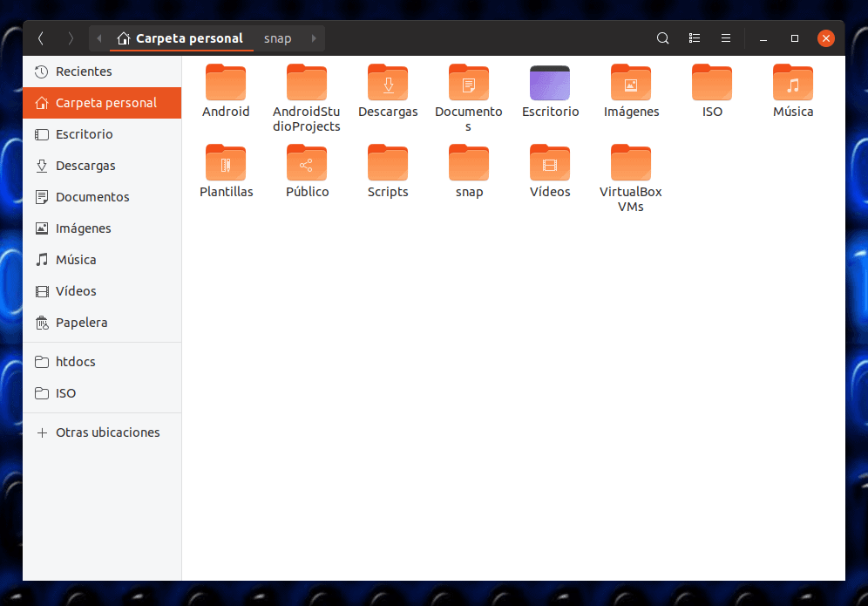The image size is (868, 606).
Task: Open Imágenes from the sidebar
Action: [x=102, y=228]
